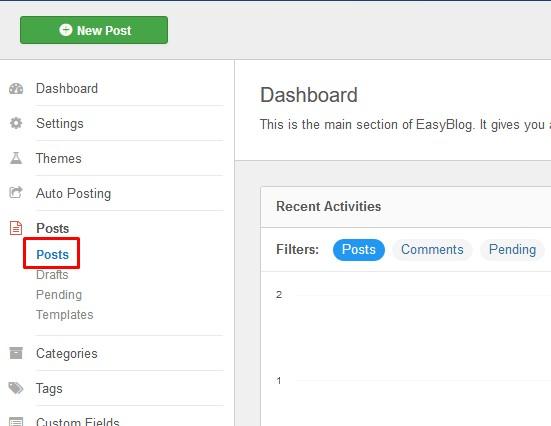Click the Settings gear icon
The height and width of the screenshot is (426, 551).
tap(16, 123)
